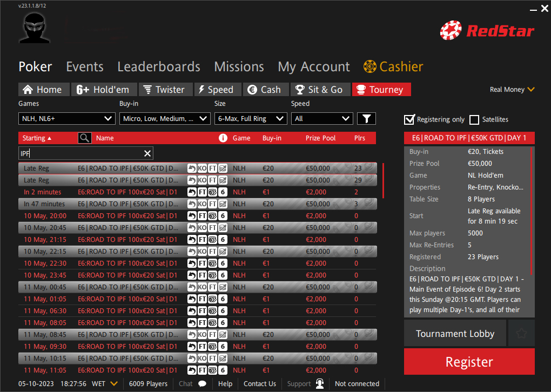Mark tournament as favorite with star icon
551x392 pixels.
(x=521, y=333)
